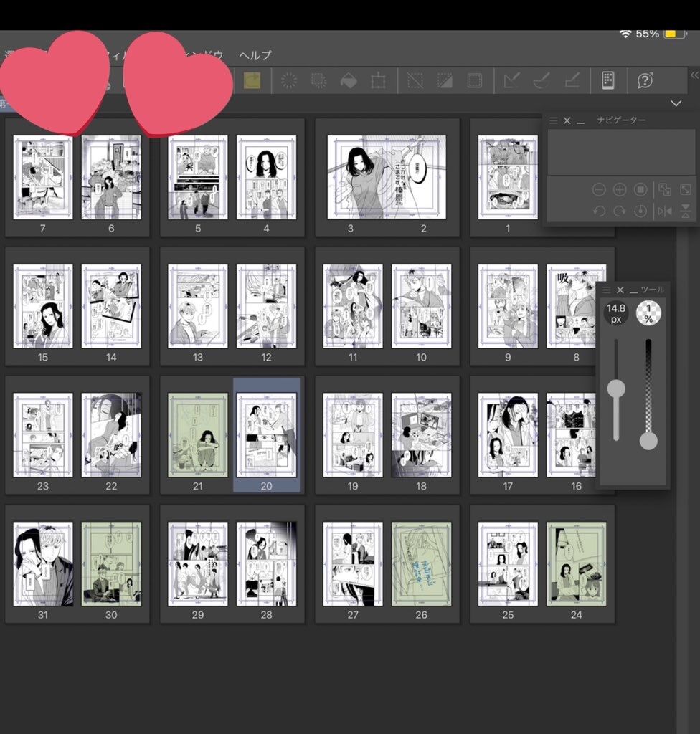Minimize the ツール panel
This screenshot has width=700, height=734.
pos(634,291)
